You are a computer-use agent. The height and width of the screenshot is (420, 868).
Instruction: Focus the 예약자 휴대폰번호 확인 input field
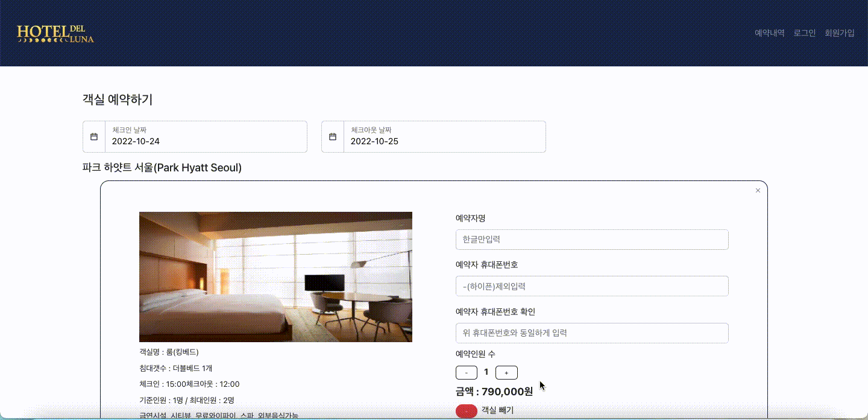pyautogui.click(x=592, y=333)
